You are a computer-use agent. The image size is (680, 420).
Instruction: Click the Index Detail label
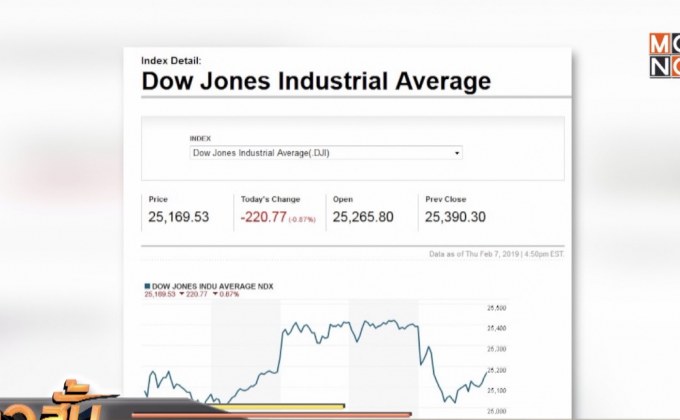click(x=171, y=61)
